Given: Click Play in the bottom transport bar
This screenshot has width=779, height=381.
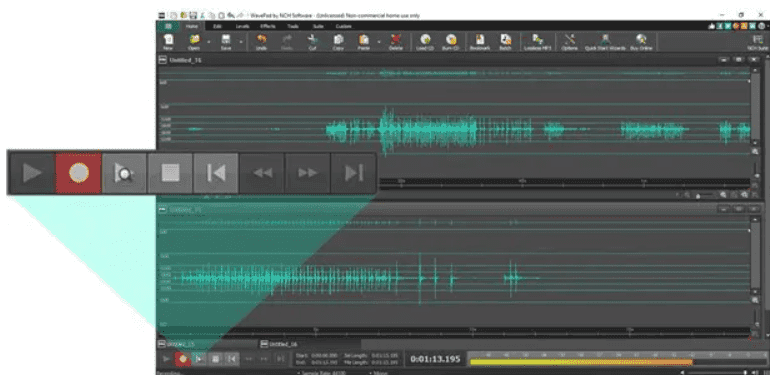Looking at the screenshot, I should click(x=166, y=358).
